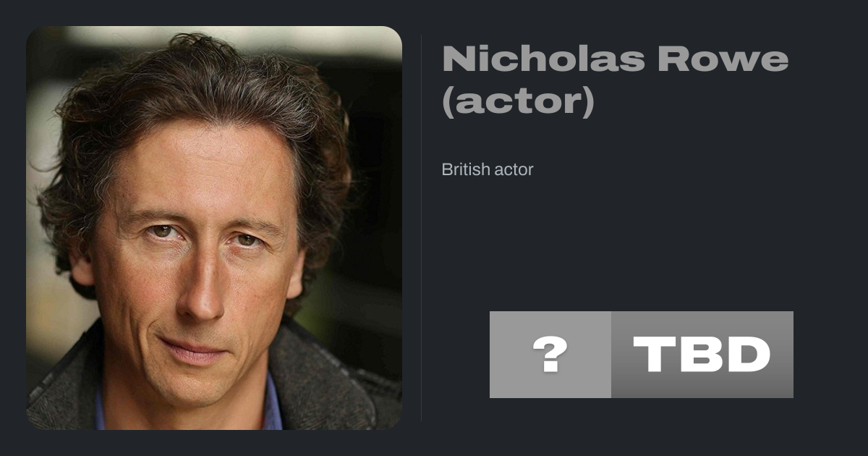Image resolution: width=868 pixels, height=456 pixels.
Task: Click the letter "T" in the TBD badge
Action: click(x=655, y=355)
